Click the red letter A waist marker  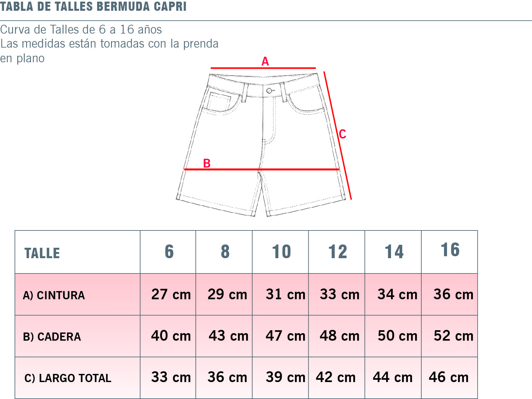pos(265,61)
